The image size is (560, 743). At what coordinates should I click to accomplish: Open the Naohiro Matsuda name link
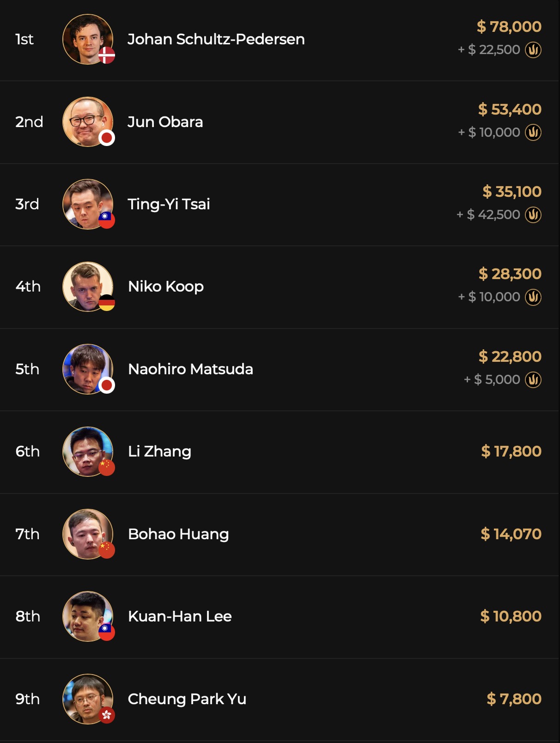[190, 369]
